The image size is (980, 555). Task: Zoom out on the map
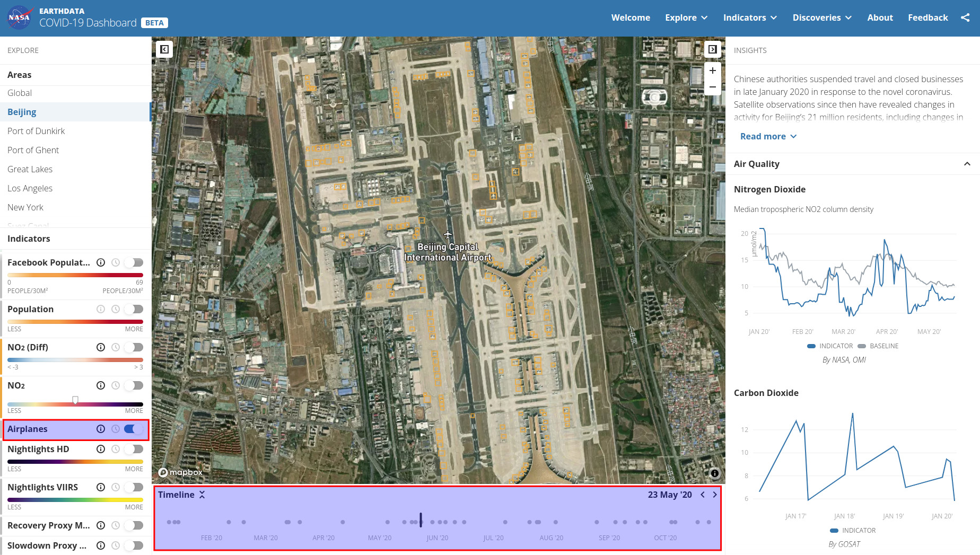[x=712, y=87]
